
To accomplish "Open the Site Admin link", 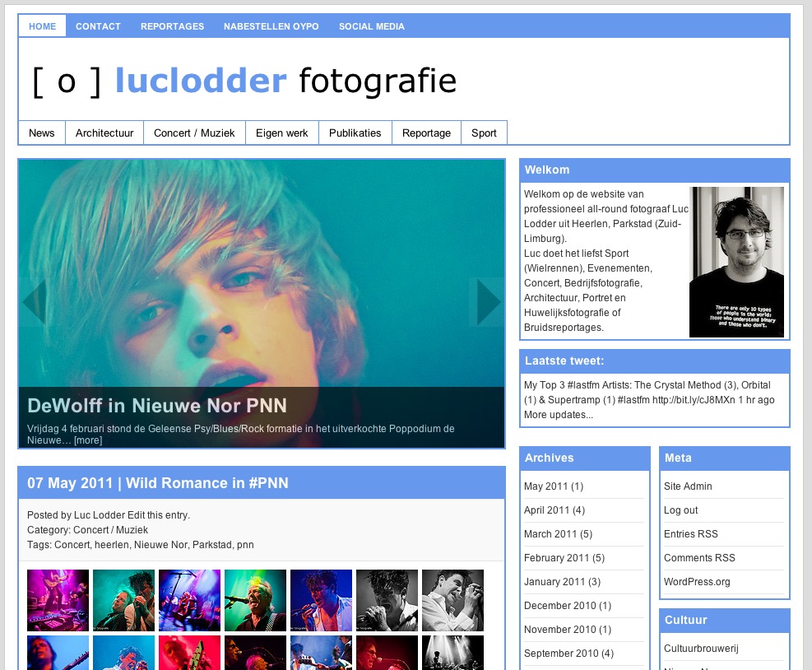I will pos(688,486).
